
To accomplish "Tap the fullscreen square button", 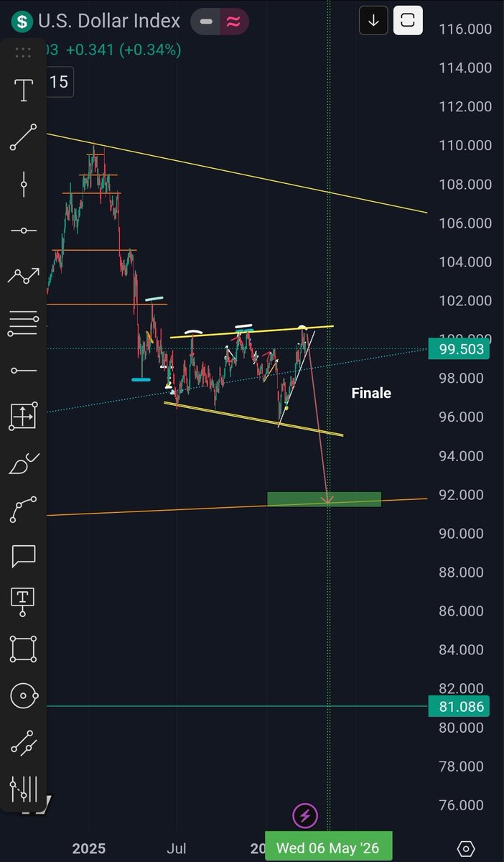I will tap(408, 21).
